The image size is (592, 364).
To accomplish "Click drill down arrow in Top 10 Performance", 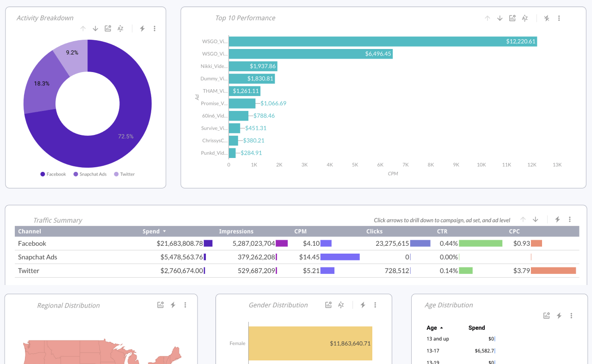I will coord(500,18).
